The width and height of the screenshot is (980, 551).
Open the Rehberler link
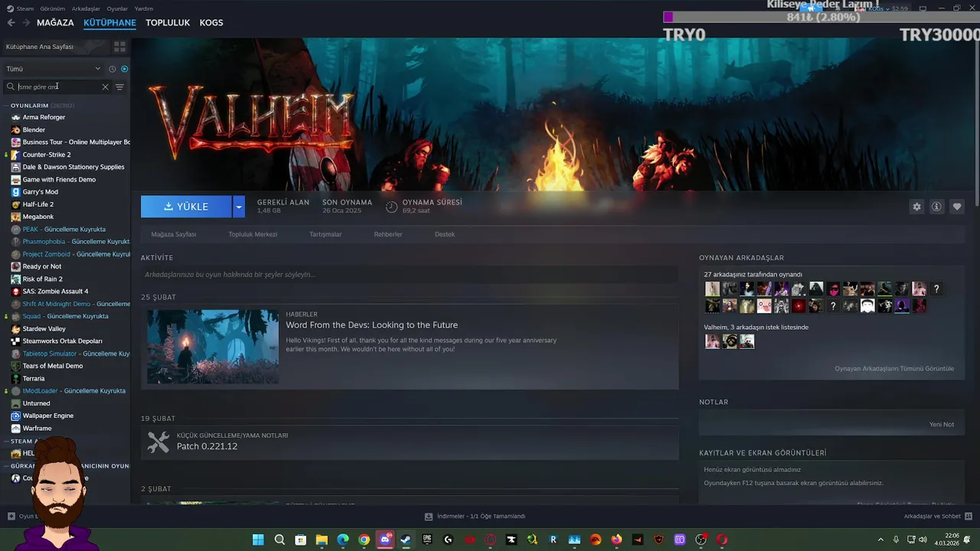click(x=388, y=234)
